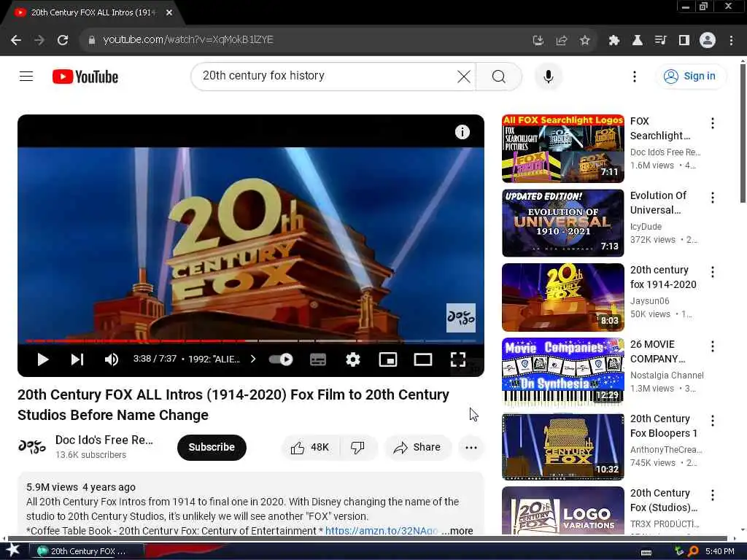Open 26 MOVIE COMPANY video title
This screenshot has width=747, height=560.
[657, 351]
